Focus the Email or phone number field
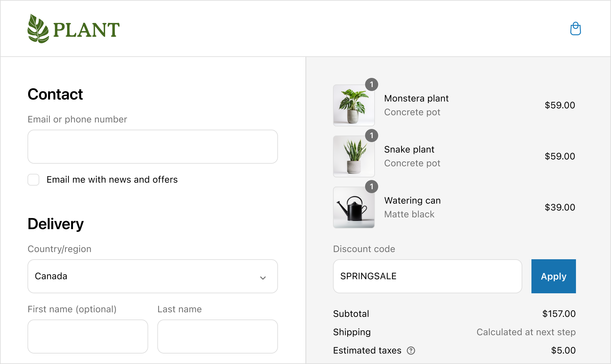 [153, 147]
